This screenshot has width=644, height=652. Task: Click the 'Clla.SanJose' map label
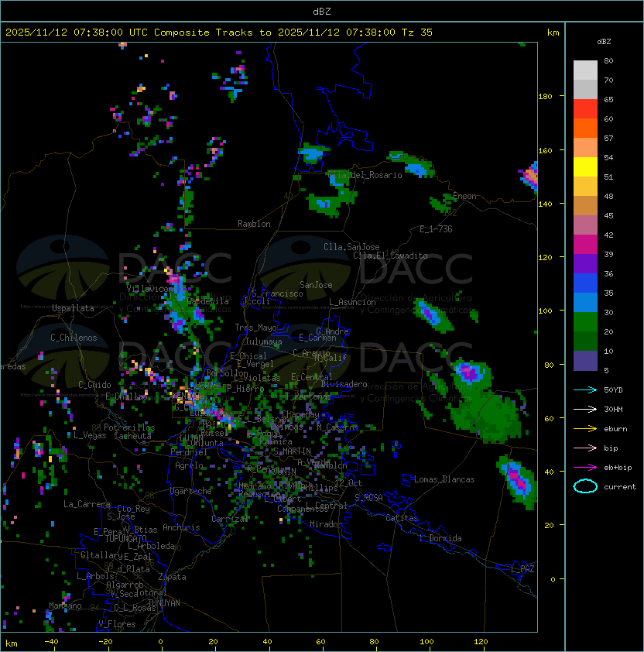click(x=351, y=247)
